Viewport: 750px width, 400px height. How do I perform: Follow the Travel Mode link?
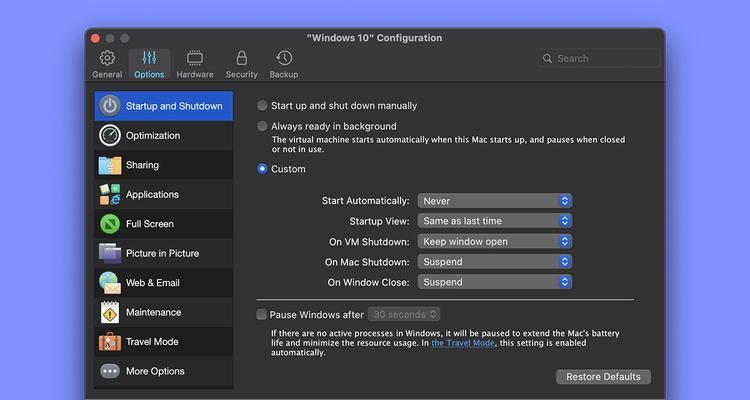[x=463, y=343]
